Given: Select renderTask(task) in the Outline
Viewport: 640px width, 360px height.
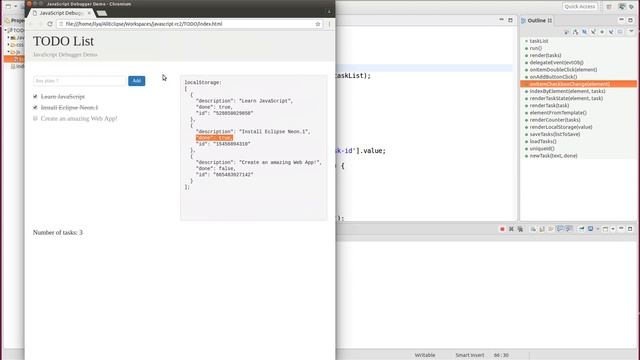Looking at the screenshot, I should pos(549,105).
